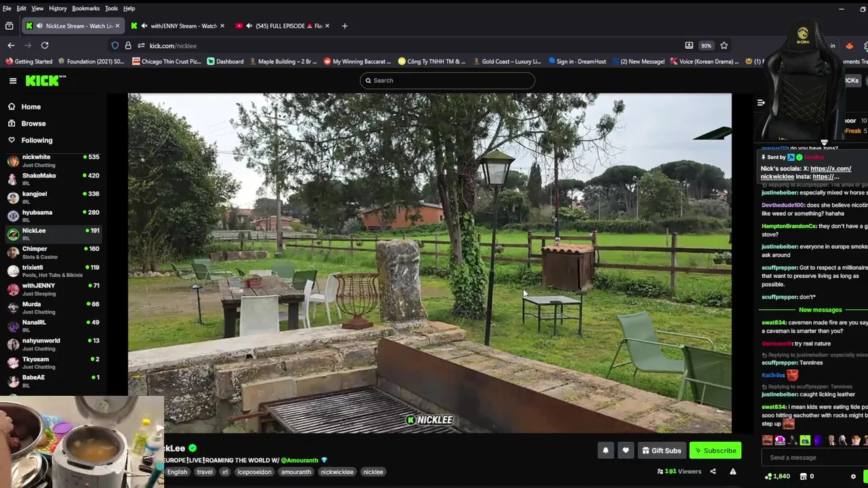This screenshot has width=868, height=488.
Task: Click the Gift Subs button
Action: tap(662, 451)
